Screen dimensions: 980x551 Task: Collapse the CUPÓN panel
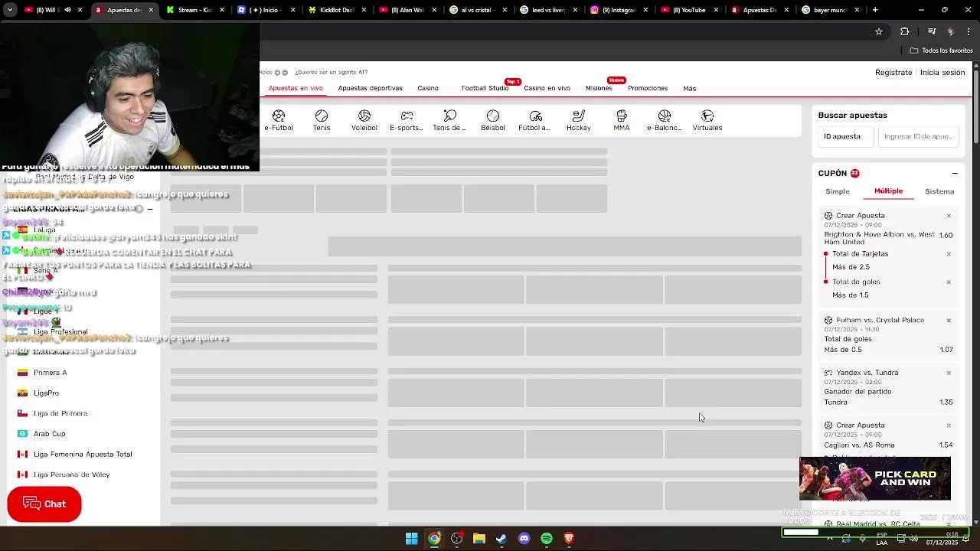pos(955,174)
